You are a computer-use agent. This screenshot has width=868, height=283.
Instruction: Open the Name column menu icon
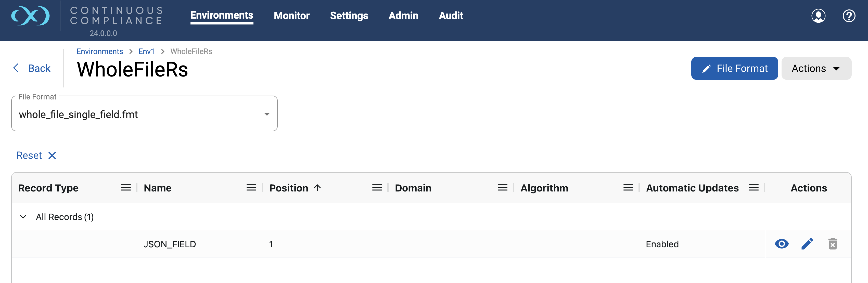(251, 188)
